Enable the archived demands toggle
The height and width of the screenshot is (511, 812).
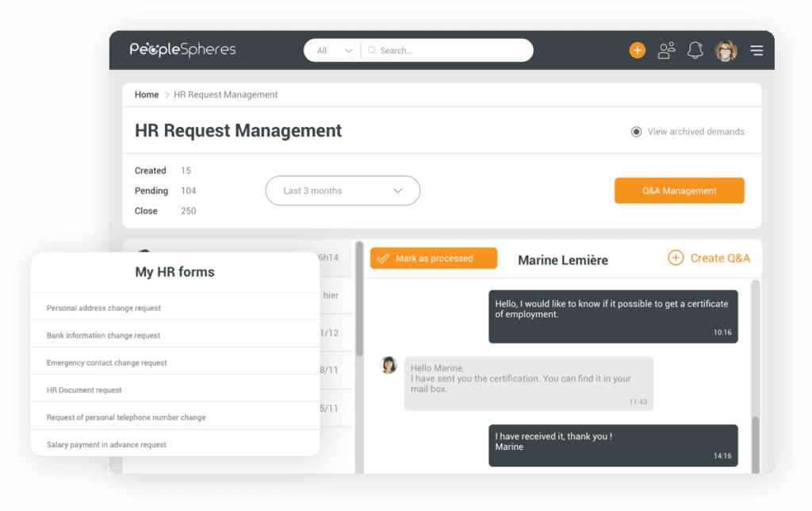(637, 132)
